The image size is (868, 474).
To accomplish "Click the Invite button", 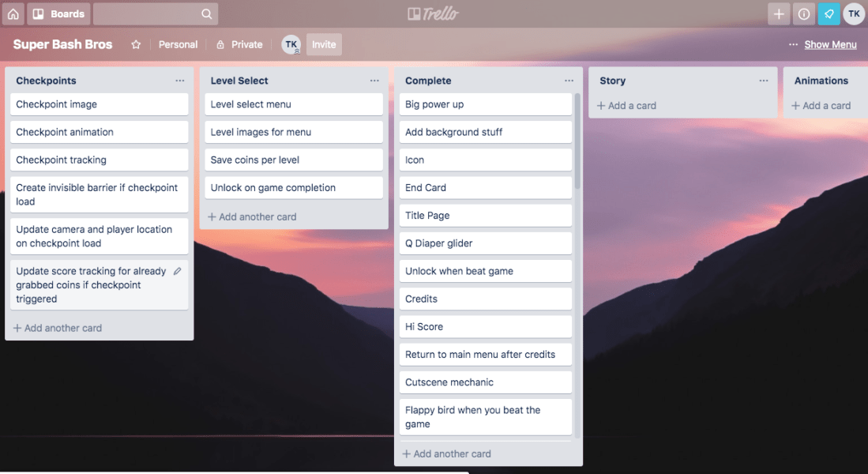I will click(x=324, y=44).
